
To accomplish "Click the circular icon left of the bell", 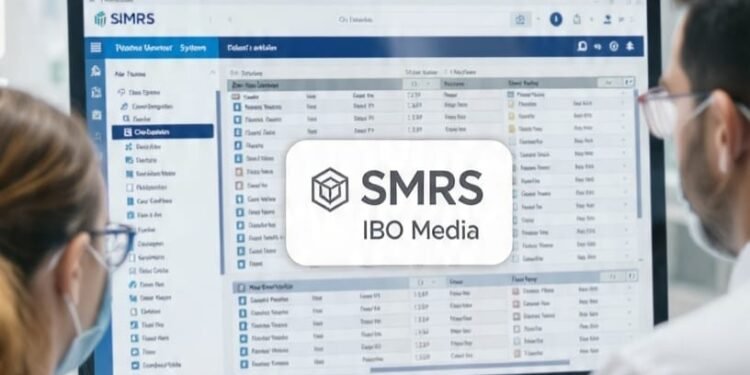I will click(x=614, y=46).
